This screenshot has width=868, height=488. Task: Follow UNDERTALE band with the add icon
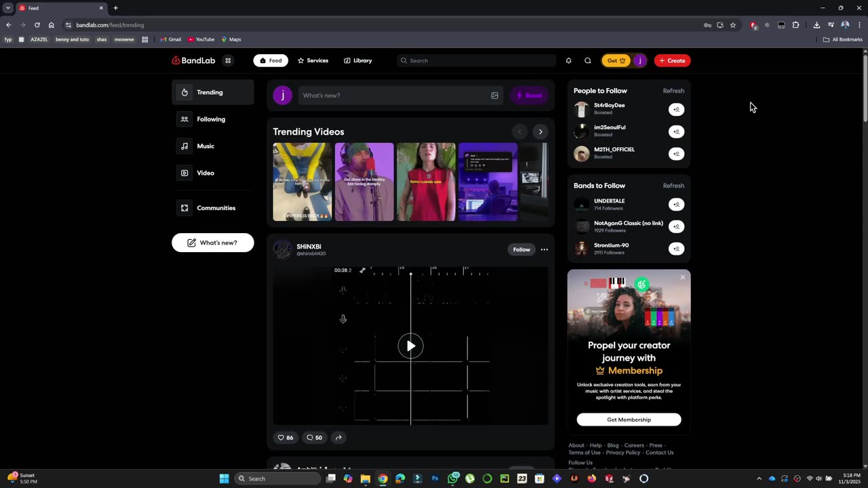(x=676, y=204)
